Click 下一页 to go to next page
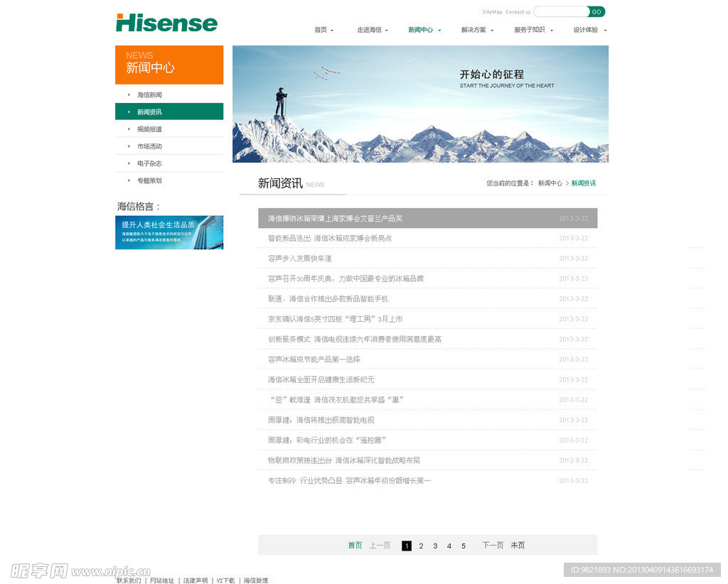 pos(493,546)
